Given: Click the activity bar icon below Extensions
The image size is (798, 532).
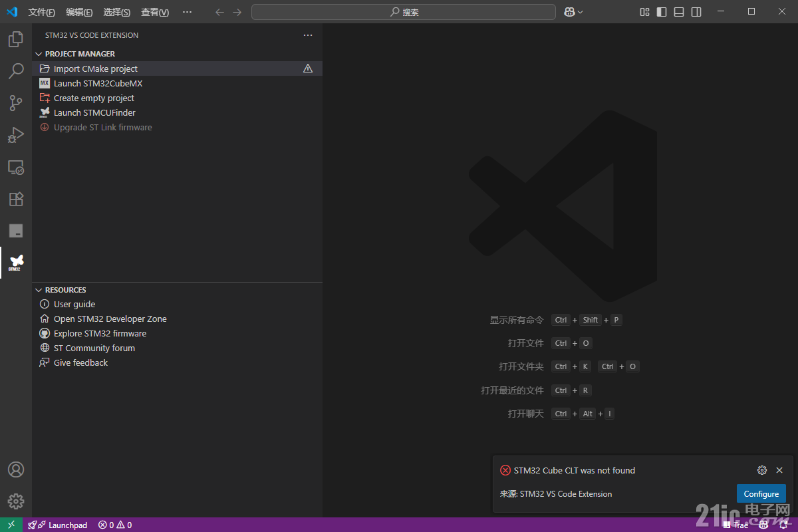Looking at the screenshot, I should pyautogui.click(x=16, y=231).
